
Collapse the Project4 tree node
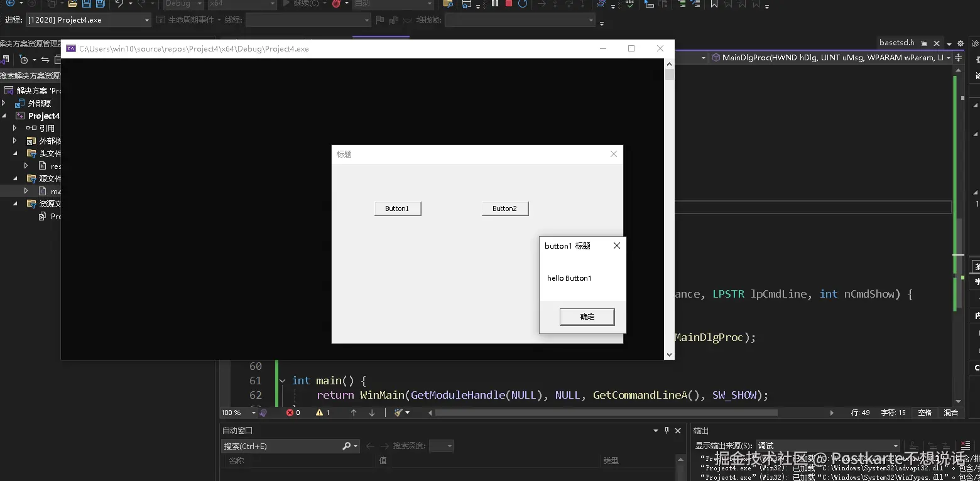(4, 116)
